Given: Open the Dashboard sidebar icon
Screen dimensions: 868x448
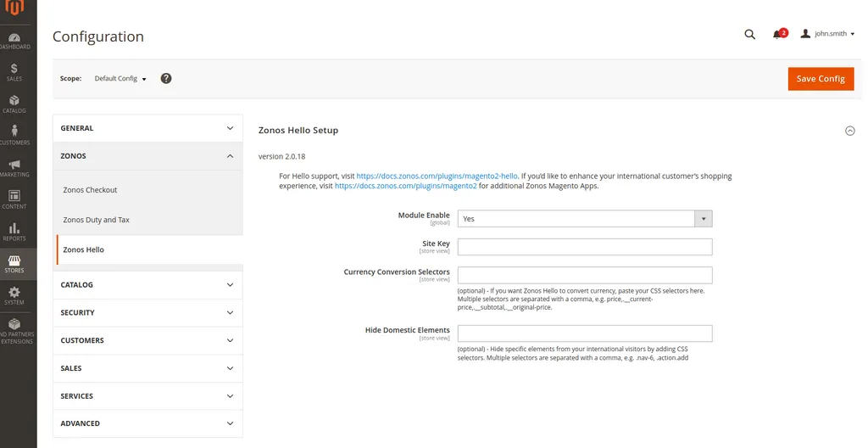Looking at the screenshot, I should (14, 41).
